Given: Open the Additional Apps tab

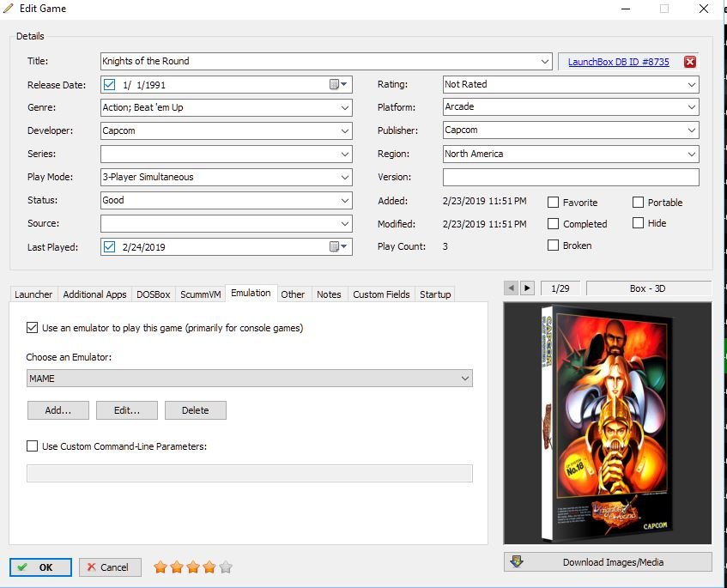Looking at the screenshot, I should tap(94, 294).
